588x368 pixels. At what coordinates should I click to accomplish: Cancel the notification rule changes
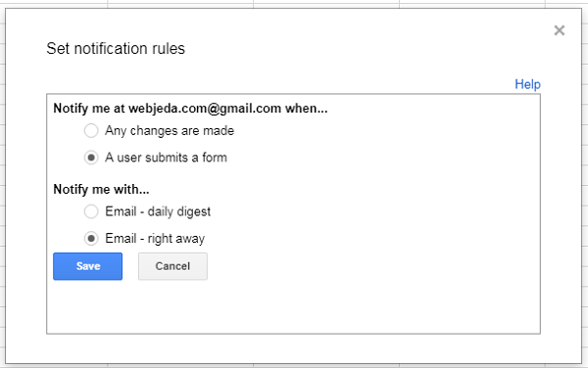point(172,266)
